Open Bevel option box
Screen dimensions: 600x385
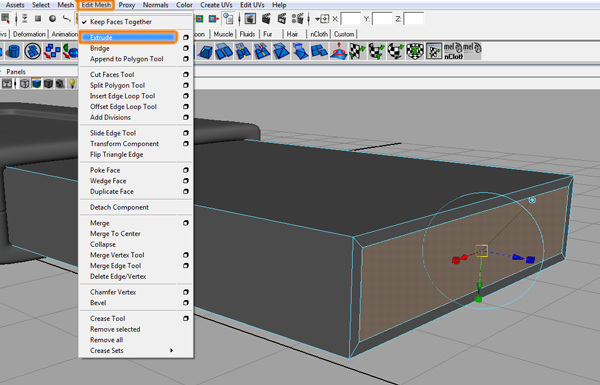186,303
